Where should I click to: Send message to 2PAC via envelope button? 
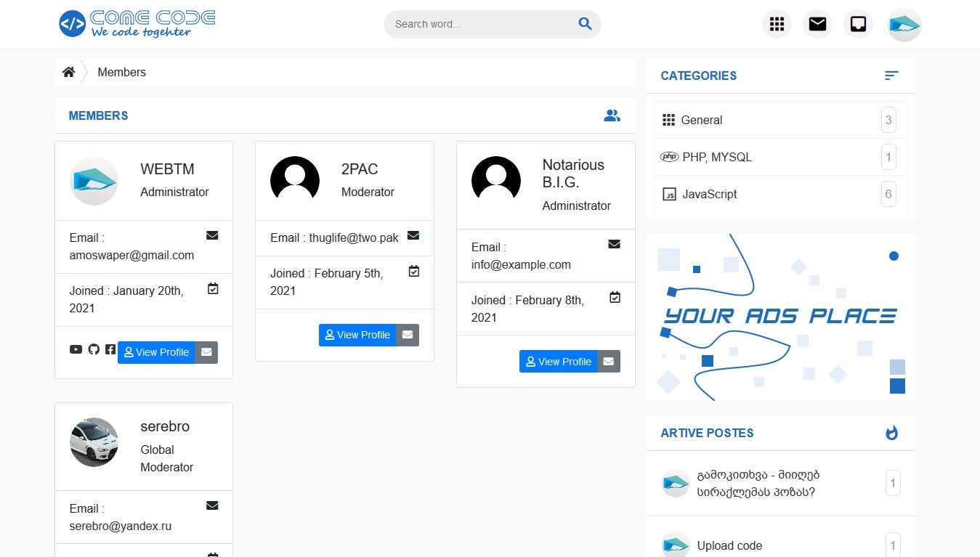[x=408, y=335]
